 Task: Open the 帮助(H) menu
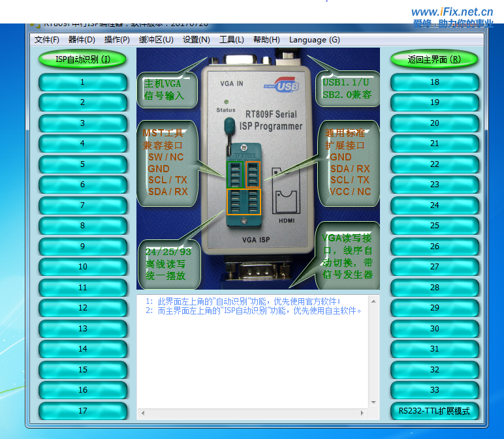click(266, 40)
